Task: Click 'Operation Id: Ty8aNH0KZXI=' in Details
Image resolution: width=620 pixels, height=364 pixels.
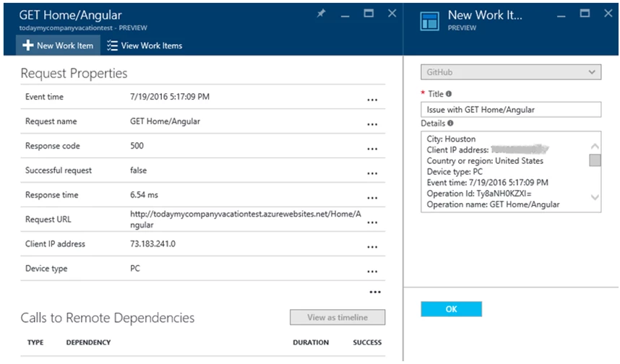Action: (x=479, y=194)
